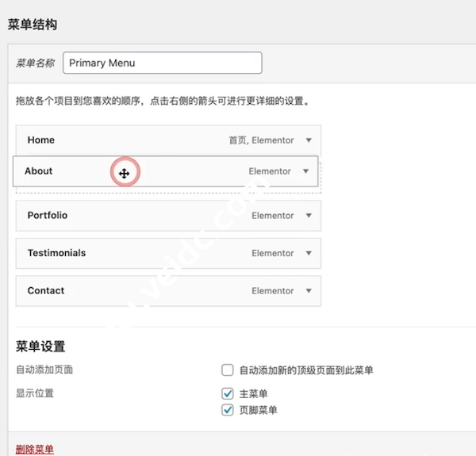Uncheck the 主菜单 display location checkbox
This screenshot has width=476, height=456.
228,394
